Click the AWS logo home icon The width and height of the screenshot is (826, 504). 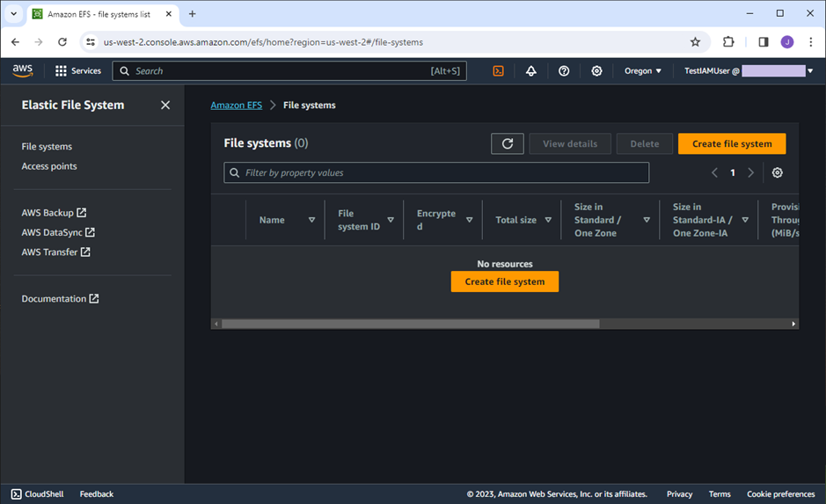coord(23,70)
